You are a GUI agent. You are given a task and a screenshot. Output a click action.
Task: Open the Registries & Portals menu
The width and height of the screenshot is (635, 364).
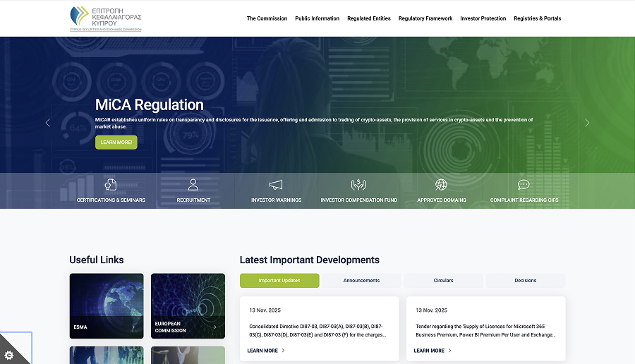[538, 18]
